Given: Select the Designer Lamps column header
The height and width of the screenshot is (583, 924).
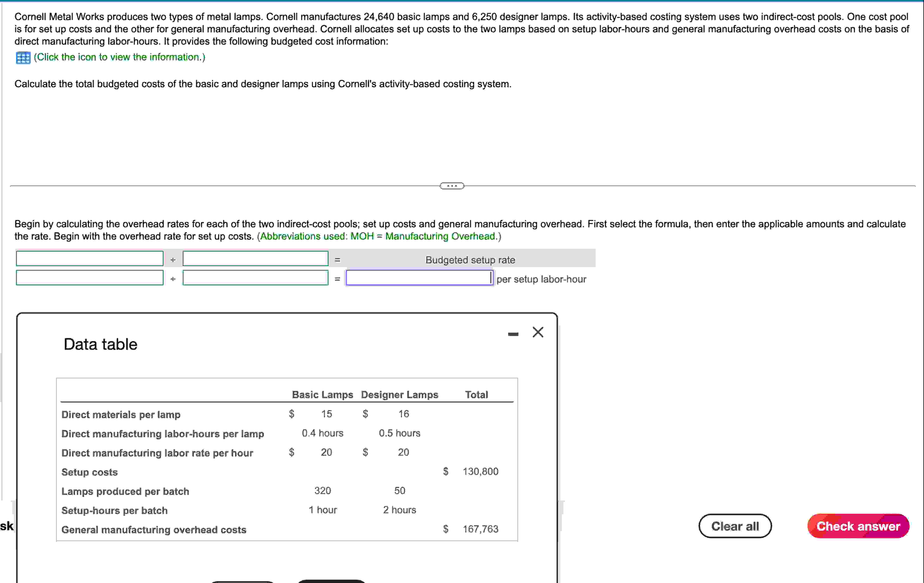Looking at the screenshot, I should tap(400, 395).
